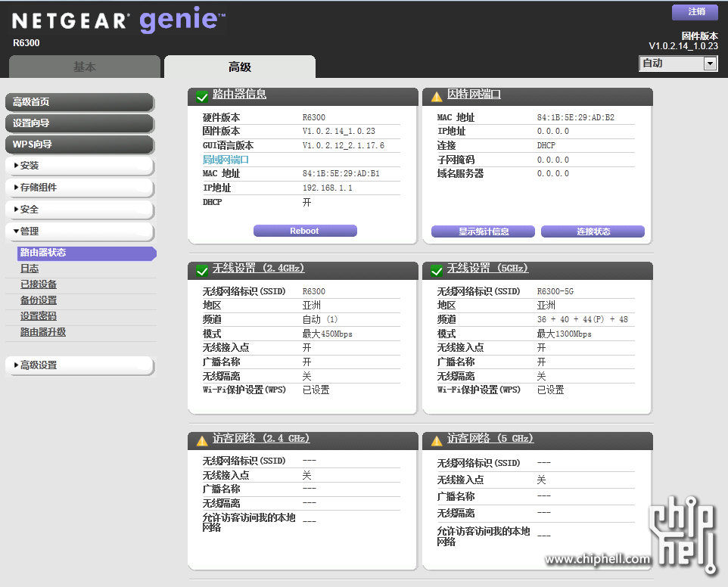This screenshot has width=728, height=587.
Task: Click the warning icon beside 访客网络 (5 GHz)
Action: 437,441
